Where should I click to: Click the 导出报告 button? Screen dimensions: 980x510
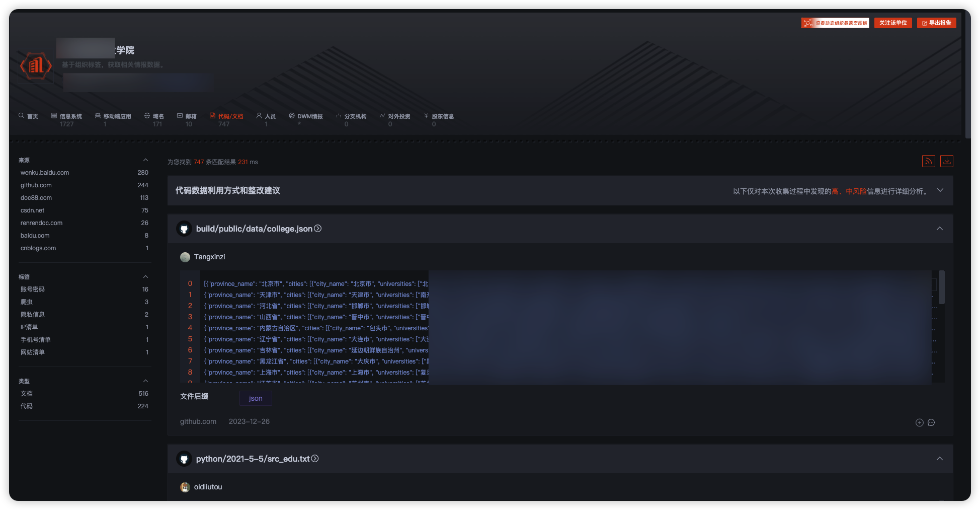pos(936,23)
